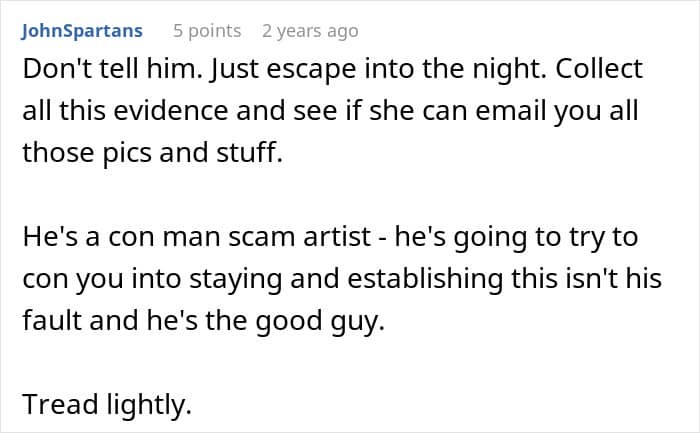The image size is (700, 433).
Task: Click the words "scam artist"
Action: (x=300, y=236)
